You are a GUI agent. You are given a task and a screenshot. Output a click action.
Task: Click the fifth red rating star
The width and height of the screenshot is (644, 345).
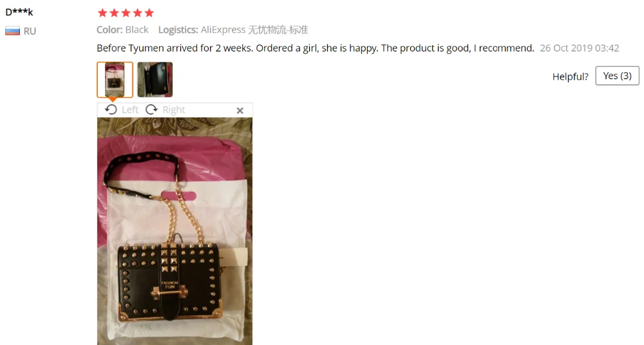tap(149, 13)
